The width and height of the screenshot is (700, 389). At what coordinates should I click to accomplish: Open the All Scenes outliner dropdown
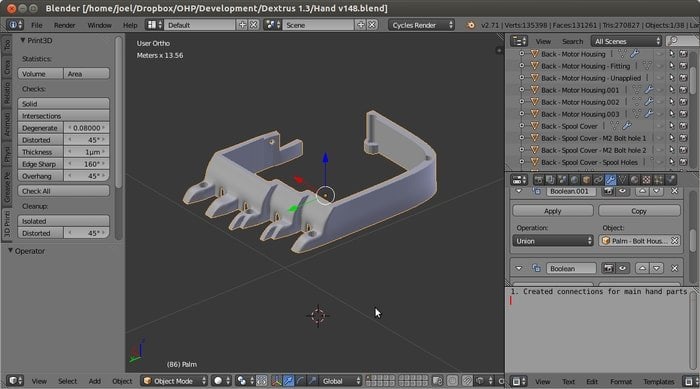tap(626, 42)
